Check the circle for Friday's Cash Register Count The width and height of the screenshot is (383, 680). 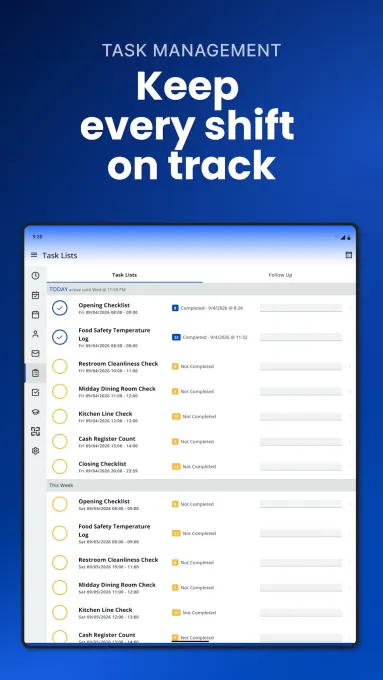point(60,441)
